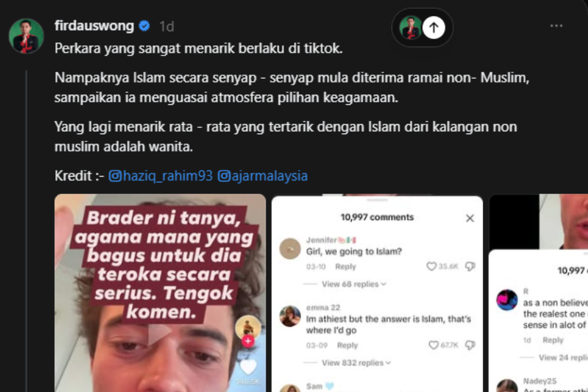Like emma 22's comment with the heart

433,345
